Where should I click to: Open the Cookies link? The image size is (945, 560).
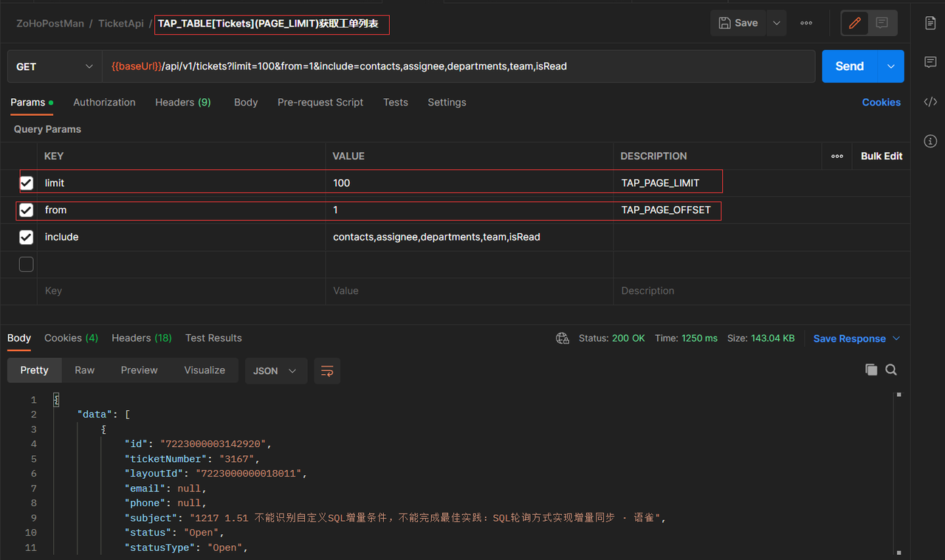click(882, 103)
